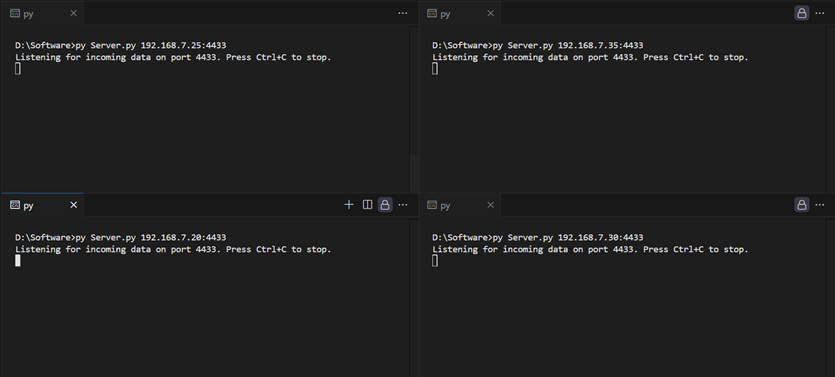Toggle the lock icon in 192.168.7.20 pane
Image resolution: width=835 pixels, height=377 pixels.
384,204
